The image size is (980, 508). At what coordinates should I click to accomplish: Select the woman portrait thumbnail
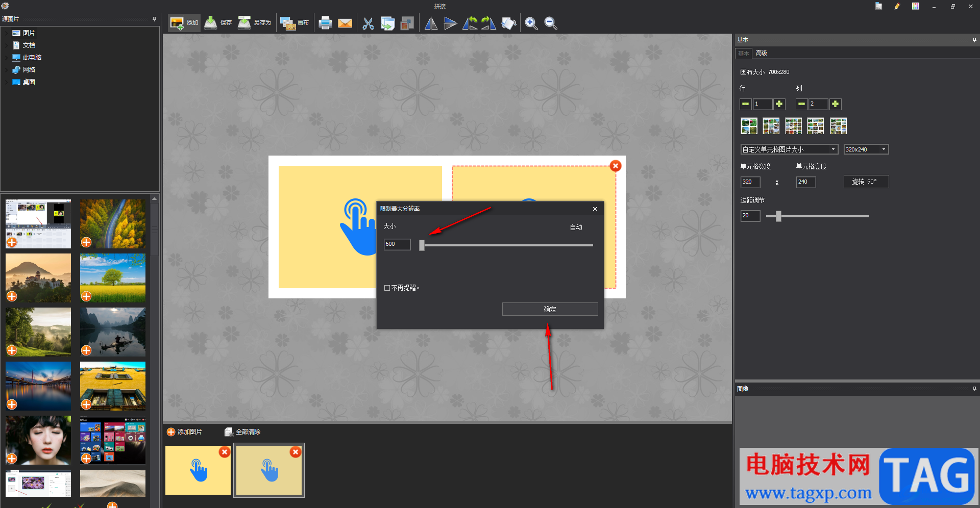(38, 440)
